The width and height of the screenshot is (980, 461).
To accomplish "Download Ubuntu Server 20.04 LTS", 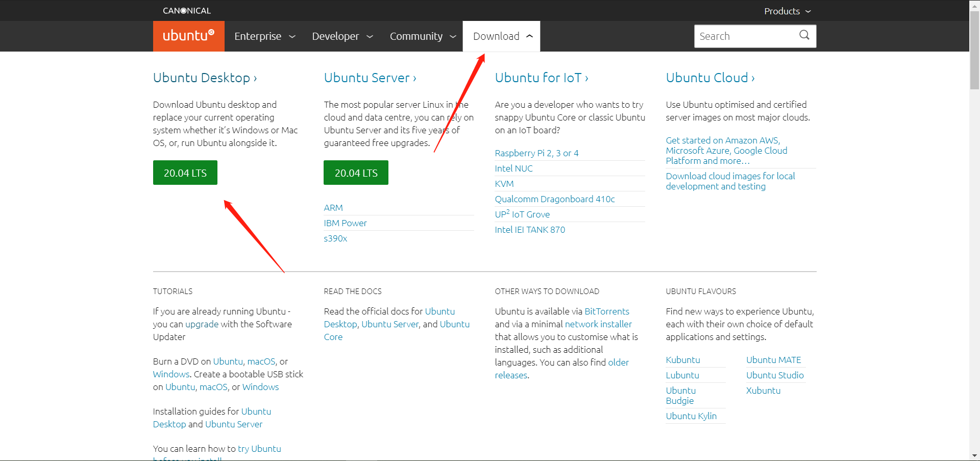I will click(356, 173).
